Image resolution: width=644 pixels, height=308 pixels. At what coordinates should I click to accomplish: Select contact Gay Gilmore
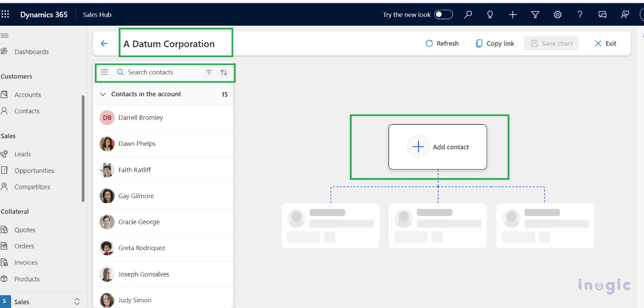(x=163, y=196)
